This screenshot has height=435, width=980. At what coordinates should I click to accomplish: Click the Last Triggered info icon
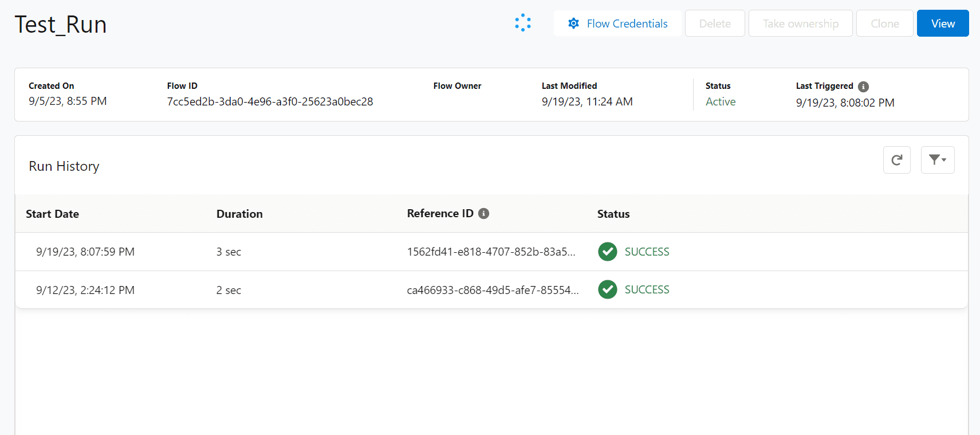click(x=863, y=87)
